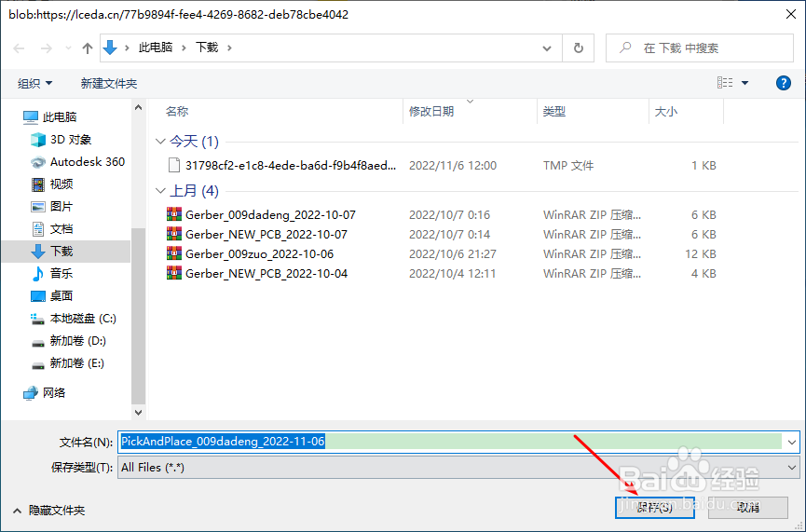Go forward with the forward arrow
The width and height of the screenshot is (806, 532).
(47, 48)
